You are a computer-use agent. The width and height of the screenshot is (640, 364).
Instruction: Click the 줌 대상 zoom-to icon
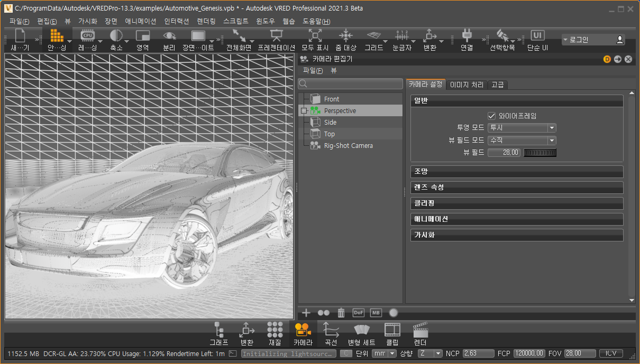tap(345, 36)
